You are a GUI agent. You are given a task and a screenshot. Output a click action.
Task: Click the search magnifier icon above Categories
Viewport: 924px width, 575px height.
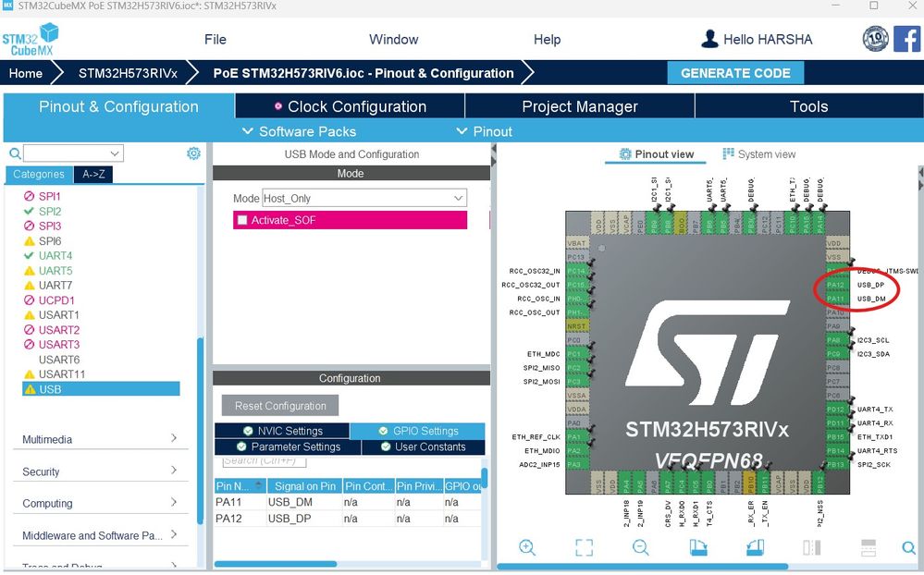(x=16, y=153)
